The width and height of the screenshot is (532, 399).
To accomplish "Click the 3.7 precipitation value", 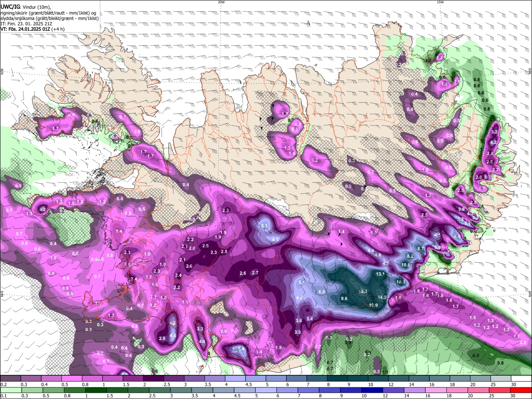I will (488, 177).
